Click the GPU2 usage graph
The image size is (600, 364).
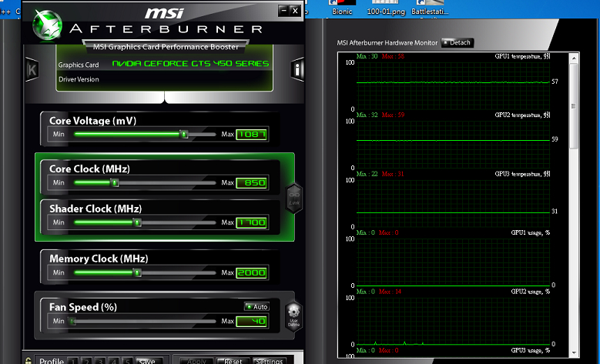453,321
